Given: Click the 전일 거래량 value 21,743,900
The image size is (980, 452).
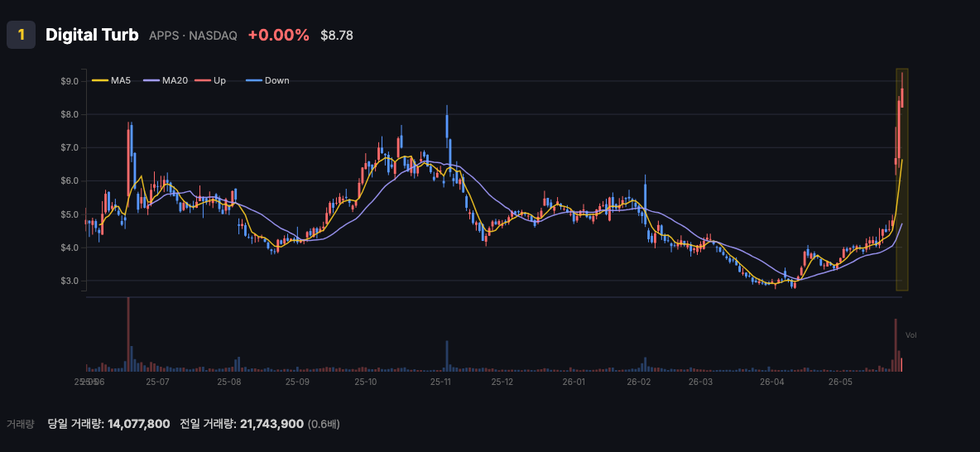Looking at the screenshot, I should click(x=271, y=424).
